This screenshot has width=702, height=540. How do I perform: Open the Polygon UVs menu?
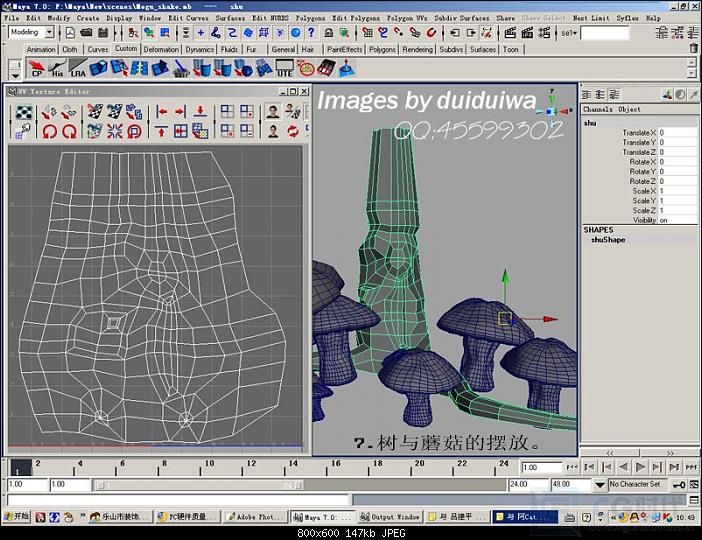tap(407, 18)
